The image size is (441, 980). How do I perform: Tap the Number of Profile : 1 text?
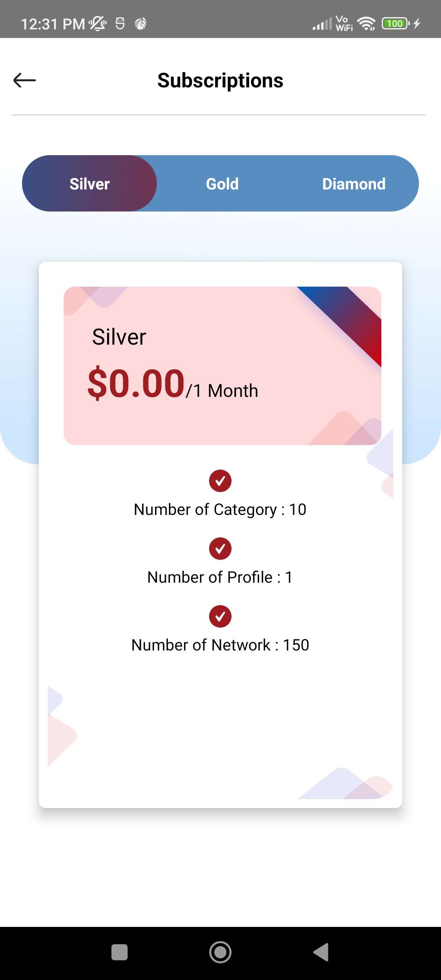(220, 577)
